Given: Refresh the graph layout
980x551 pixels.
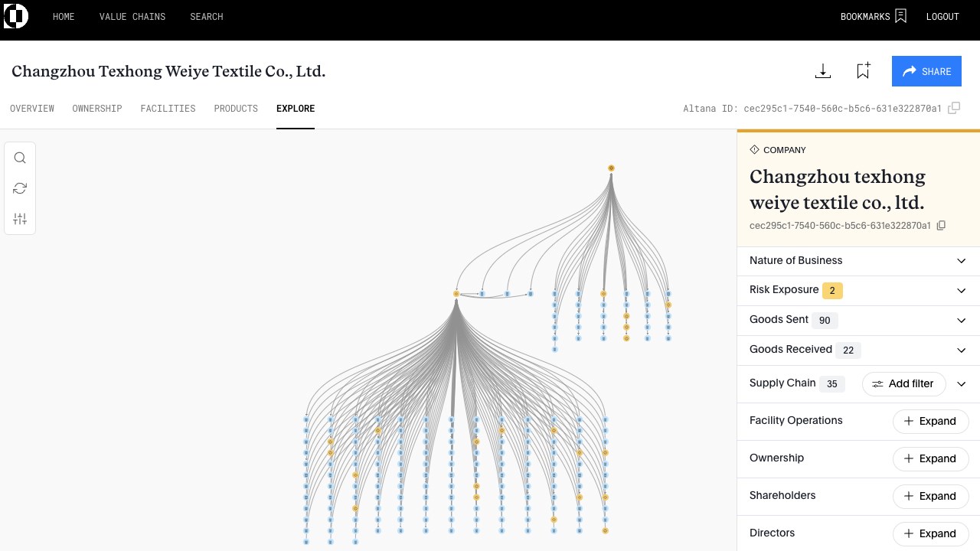Looking at the screenshot, I should pos(20,188).
